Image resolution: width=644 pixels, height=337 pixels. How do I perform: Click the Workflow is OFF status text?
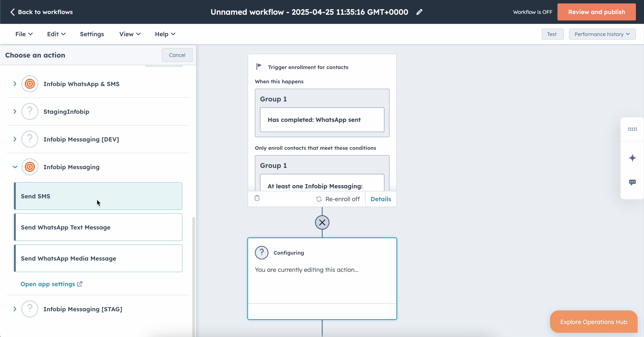532,12
